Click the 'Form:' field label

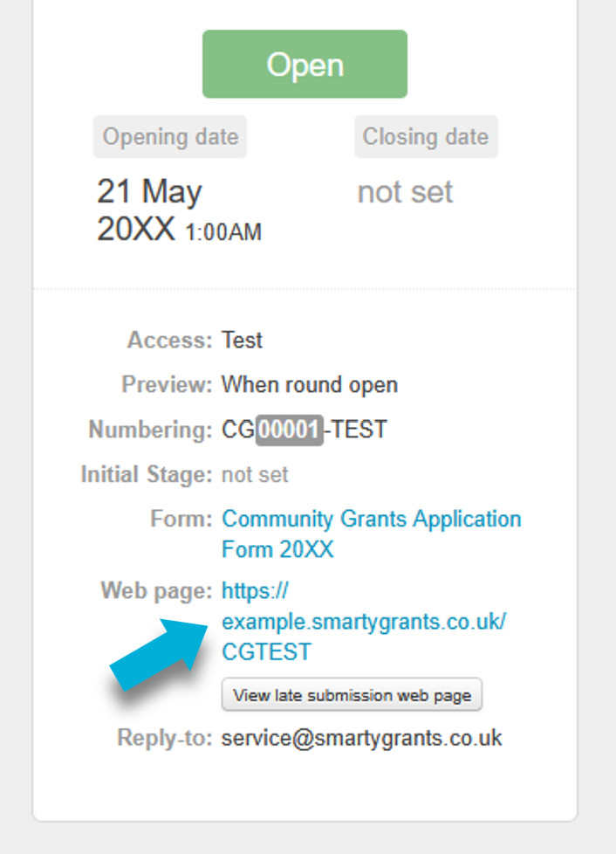[181, 519]
